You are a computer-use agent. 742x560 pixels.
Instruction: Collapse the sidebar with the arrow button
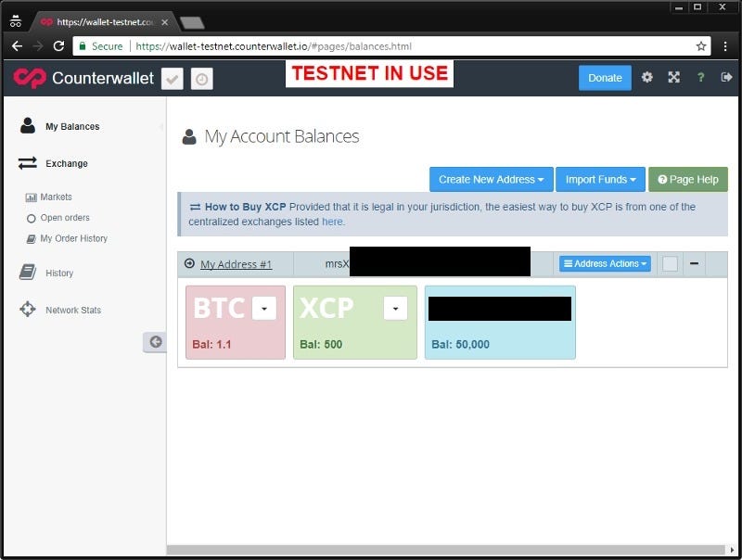tap(155, 341)
